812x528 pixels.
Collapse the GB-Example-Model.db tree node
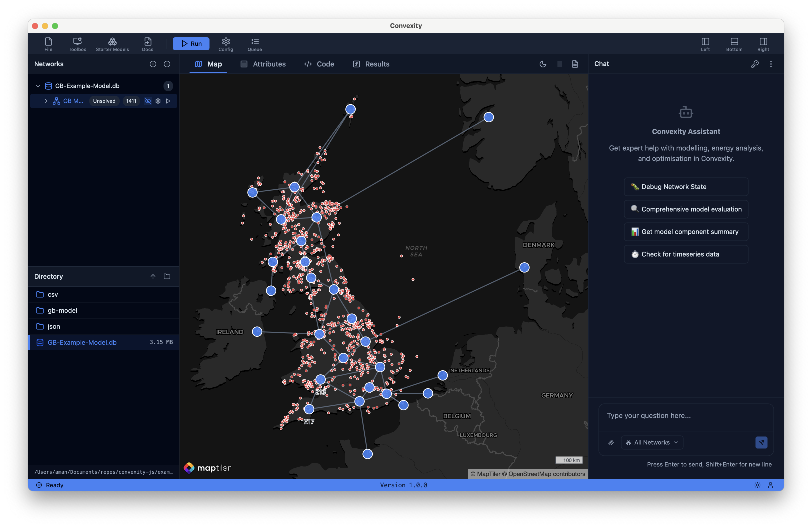38,86
